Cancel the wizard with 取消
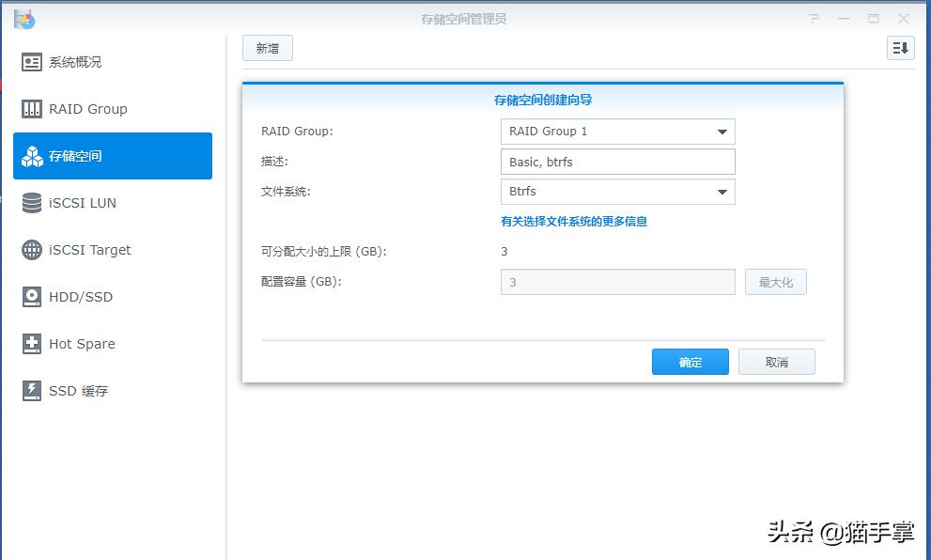Image resolution: width=931 pixels, height=560 pixels. pyautogui.click(x=776, y=361)
